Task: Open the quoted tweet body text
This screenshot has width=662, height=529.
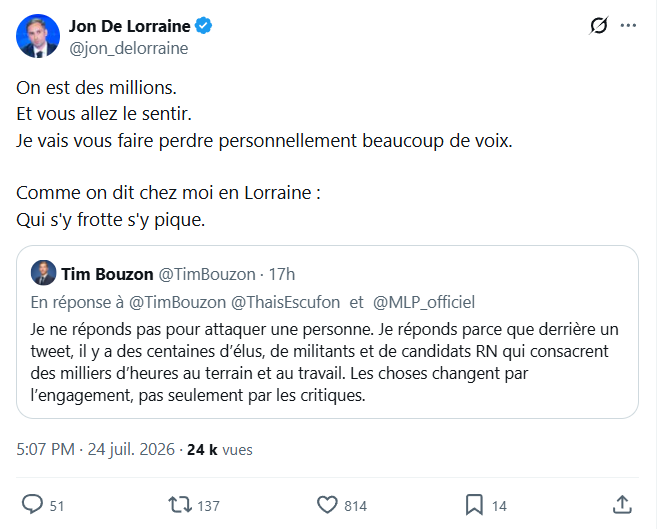Action: (324, 362)
